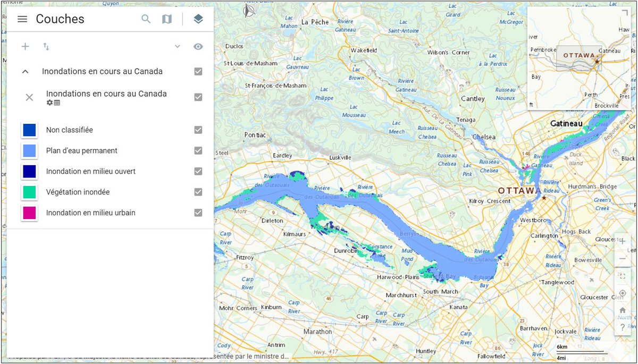638x364 pixels.
Task: Collapse the Inondations en cours au Canada group
Action: [x=25, y=71]
